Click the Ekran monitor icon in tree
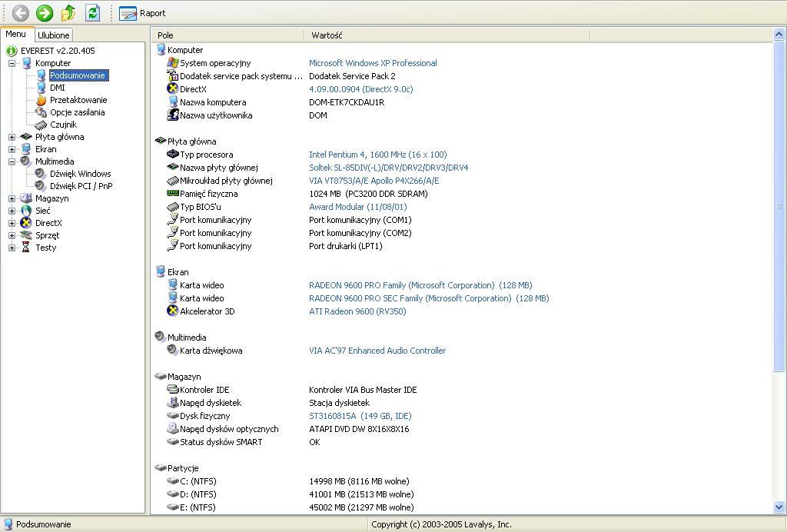Image resolution: width=787 pixels, height=532 pixels. 26,149
